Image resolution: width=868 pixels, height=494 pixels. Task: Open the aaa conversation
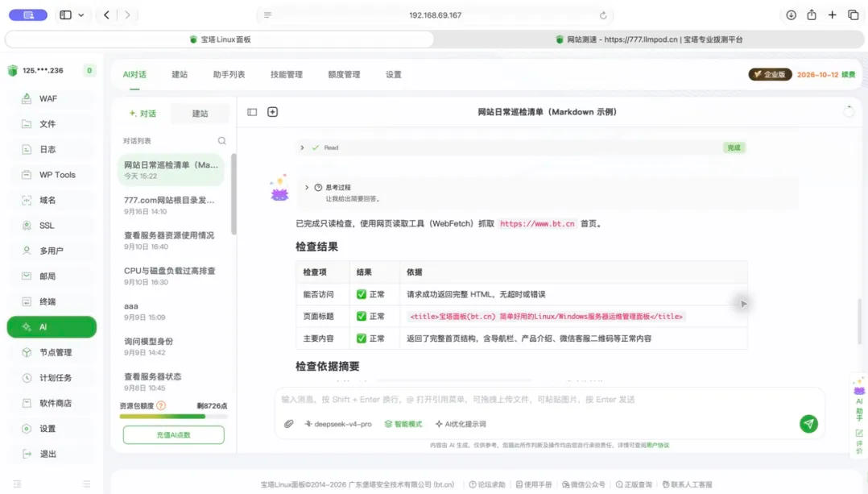(171, 311)
